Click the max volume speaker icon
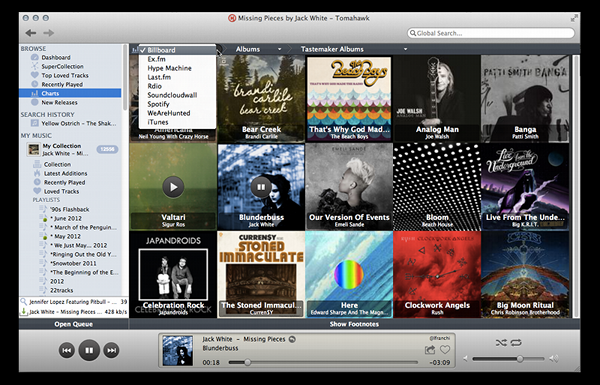600x385 pixels. [x=554, y=359]
